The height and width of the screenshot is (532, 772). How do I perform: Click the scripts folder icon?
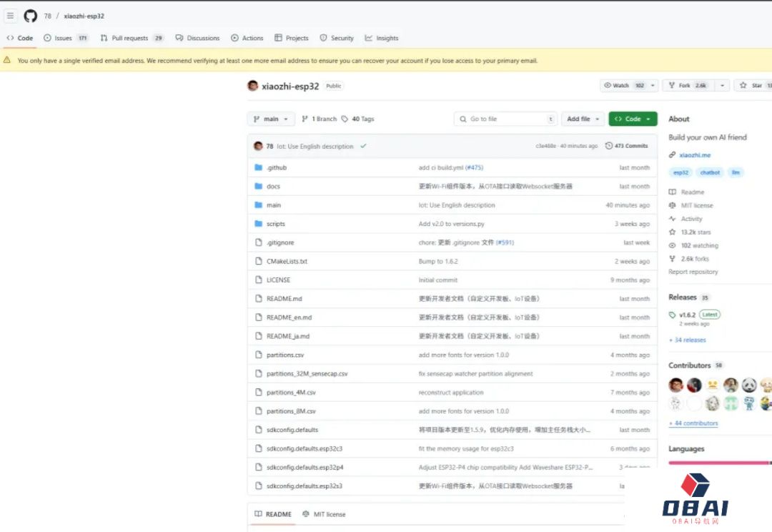coord(259,224)
